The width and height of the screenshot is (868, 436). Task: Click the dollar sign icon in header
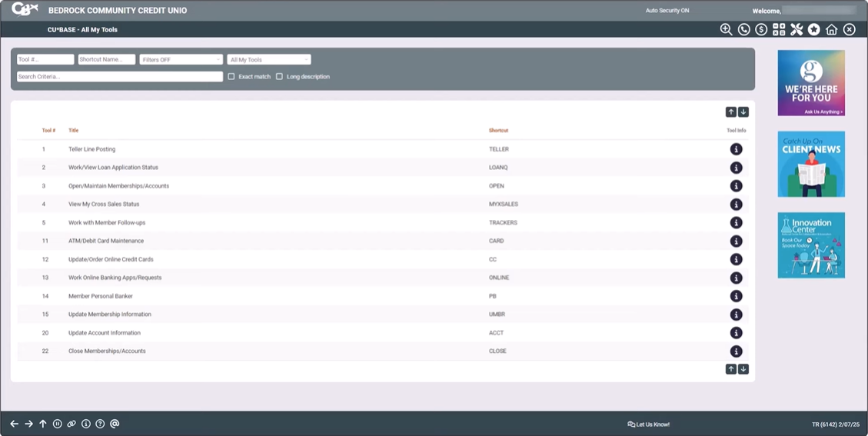[761, 29]
